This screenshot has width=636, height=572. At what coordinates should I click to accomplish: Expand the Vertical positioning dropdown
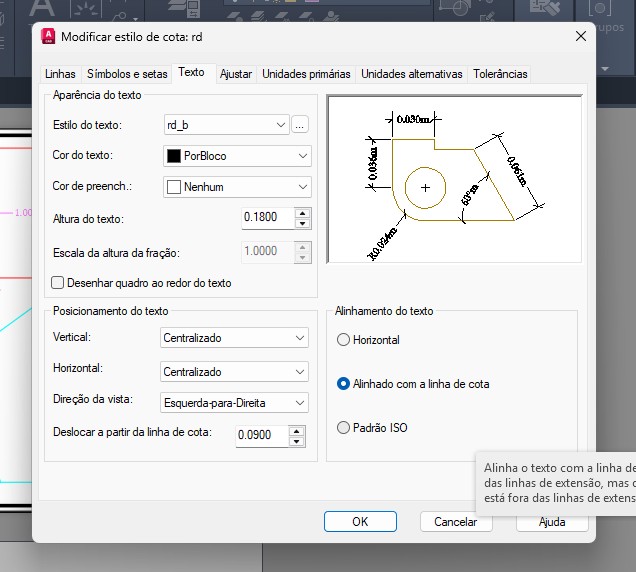pyautogui.click(x=235, y=339)
